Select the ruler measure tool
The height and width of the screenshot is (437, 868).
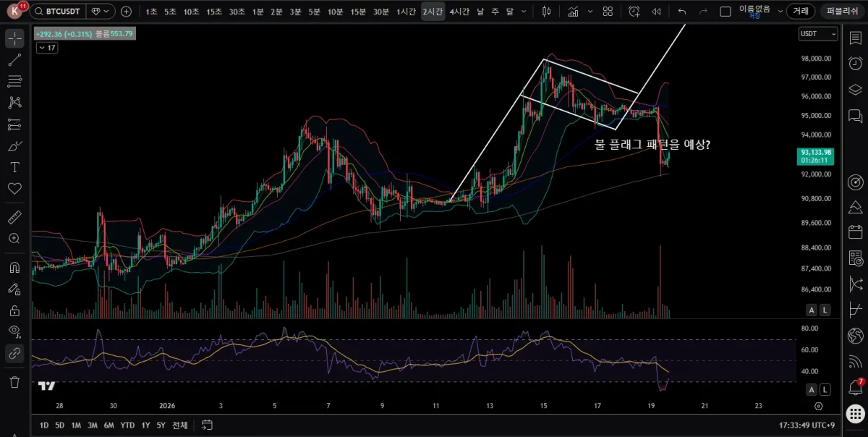14,216
